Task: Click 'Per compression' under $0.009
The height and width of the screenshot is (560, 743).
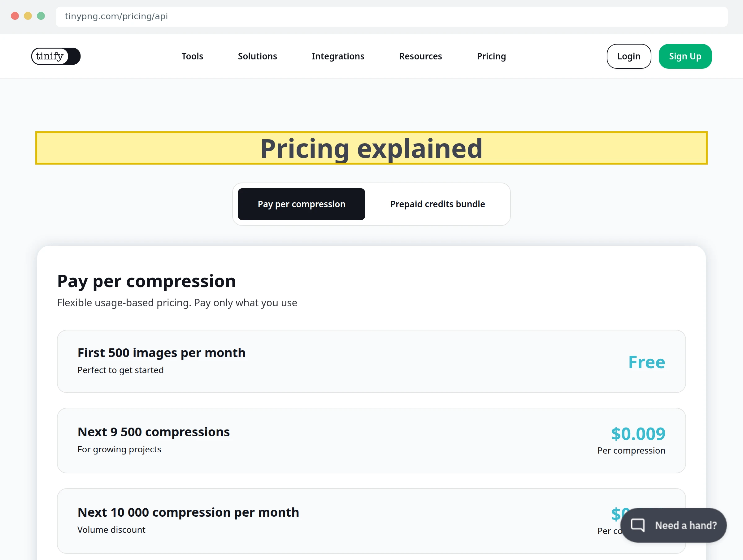Action: click(x=631, y=450)
